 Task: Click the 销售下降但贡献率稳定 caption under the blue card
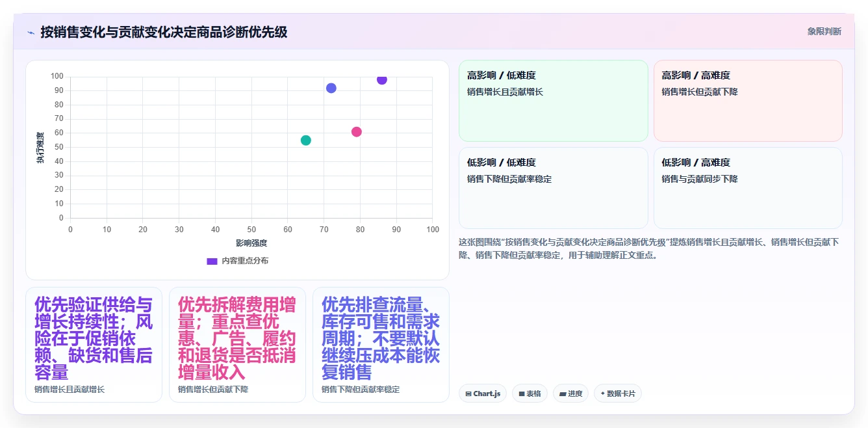click(x=361, y=390)
